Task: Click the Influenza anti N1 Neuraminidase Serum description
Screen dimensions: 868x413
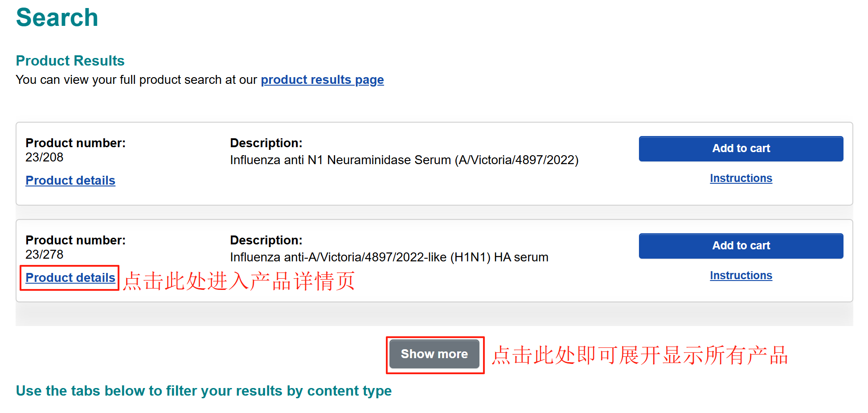Action: (404, 160)
